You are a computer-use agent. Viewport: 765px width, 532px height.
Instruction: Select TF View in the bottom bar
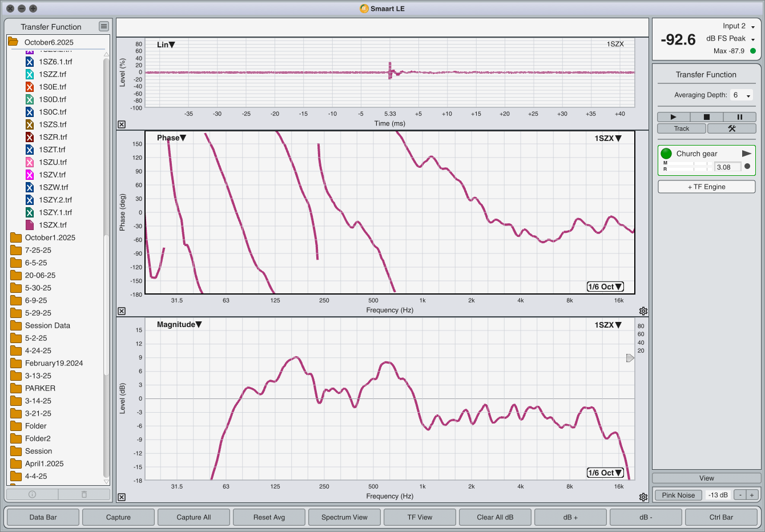pyautogui.click(x=420, y=517)
